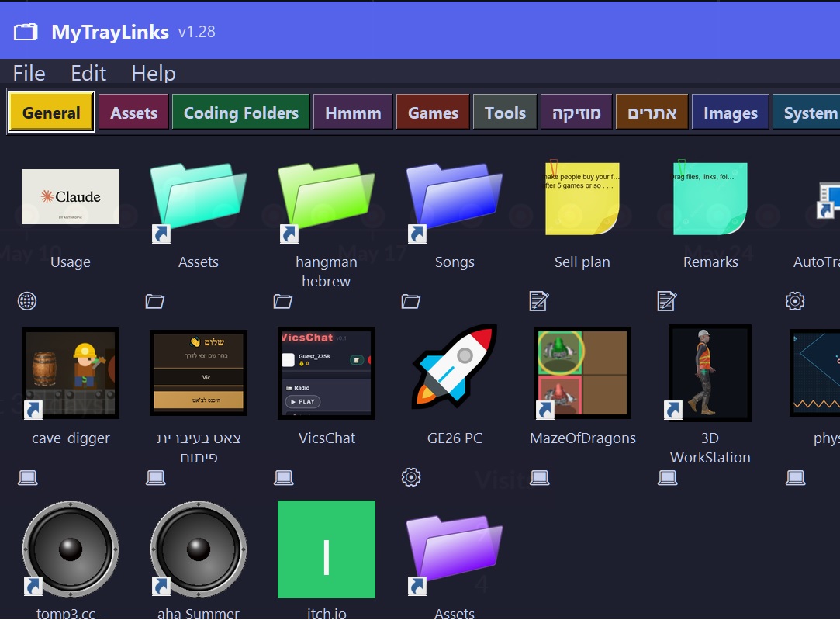Click the Usage label text

click(x=70, y=262)
